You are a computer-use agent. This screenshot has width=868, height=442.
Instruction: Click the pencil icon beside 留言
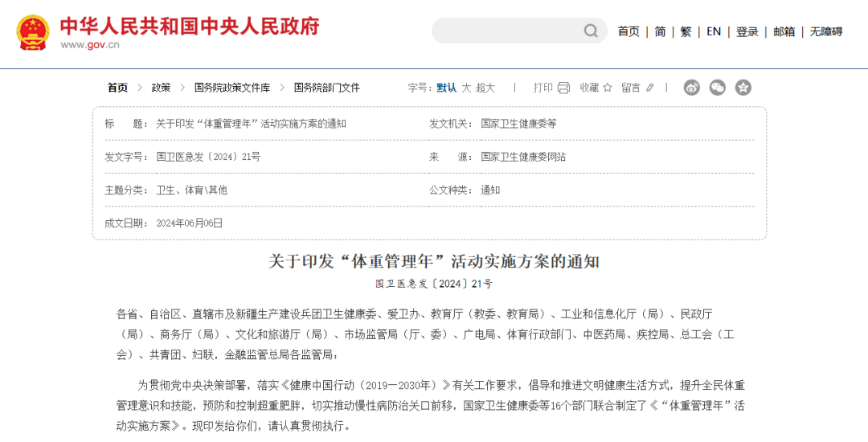point(650,88)
